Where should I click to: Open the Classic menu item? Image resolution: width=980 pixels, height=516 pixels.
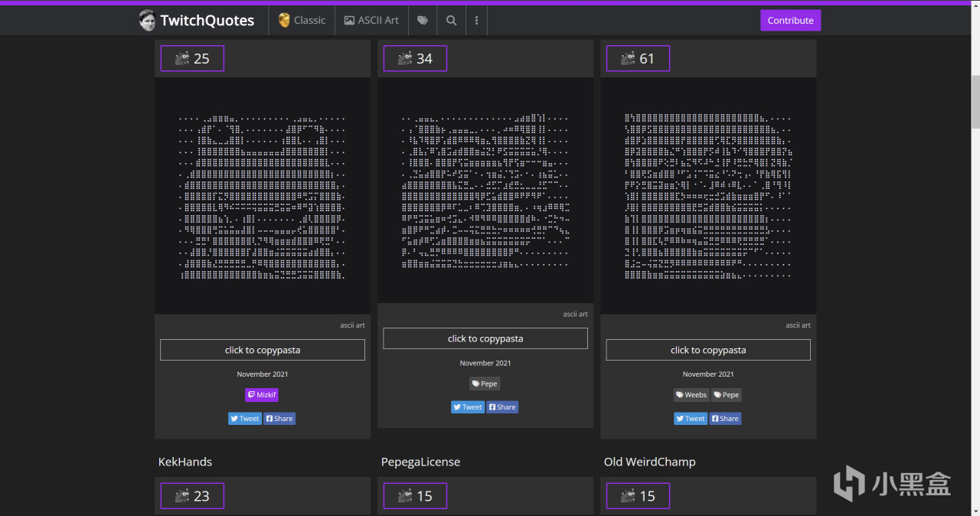[x=302, y=21]
